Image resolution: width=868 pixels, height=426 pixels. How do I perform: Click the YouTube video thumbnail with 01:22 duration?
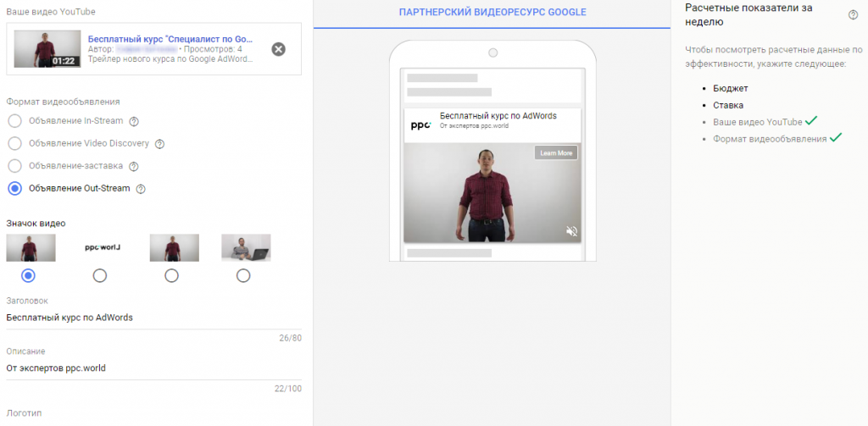point(47,48)
